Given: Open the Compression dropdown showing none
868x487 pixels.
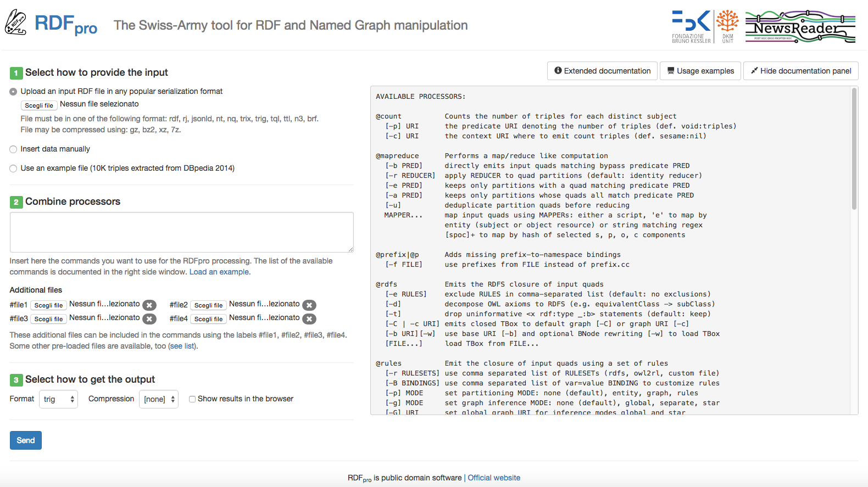Looking at the screenshot, I should click(x=159, y=399).
